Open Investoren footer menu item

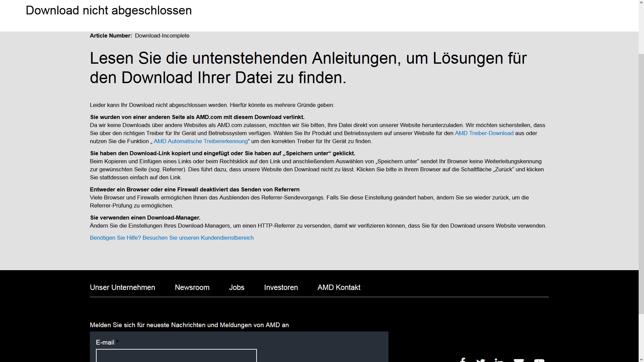pos(281,287)
